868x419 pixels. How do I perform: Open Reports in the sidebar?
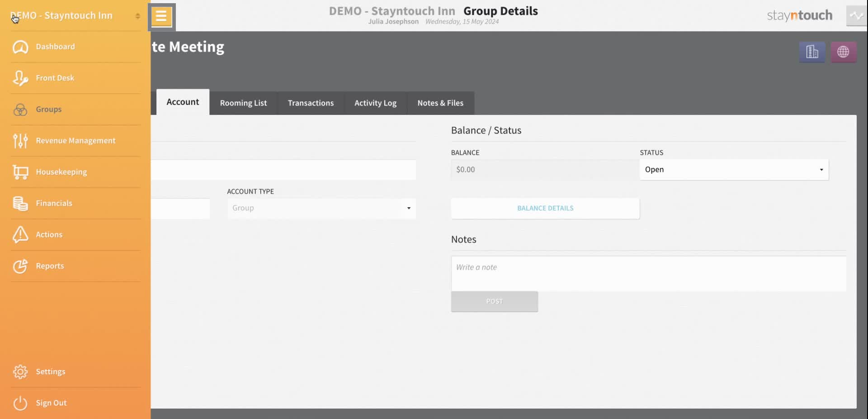tap(75, 266)
